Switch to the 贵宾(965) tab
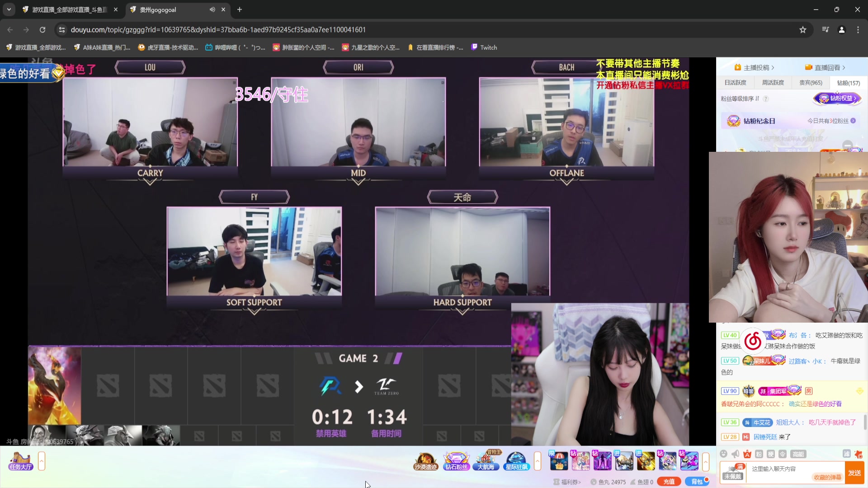 (811, 83)
